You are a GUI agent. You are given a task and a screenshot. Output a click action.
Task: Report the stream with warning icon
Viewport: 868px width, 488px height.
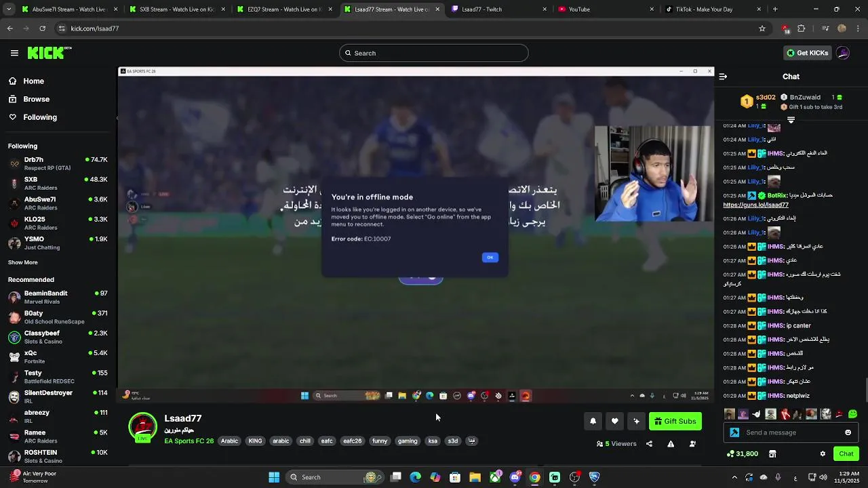point(671,444)
